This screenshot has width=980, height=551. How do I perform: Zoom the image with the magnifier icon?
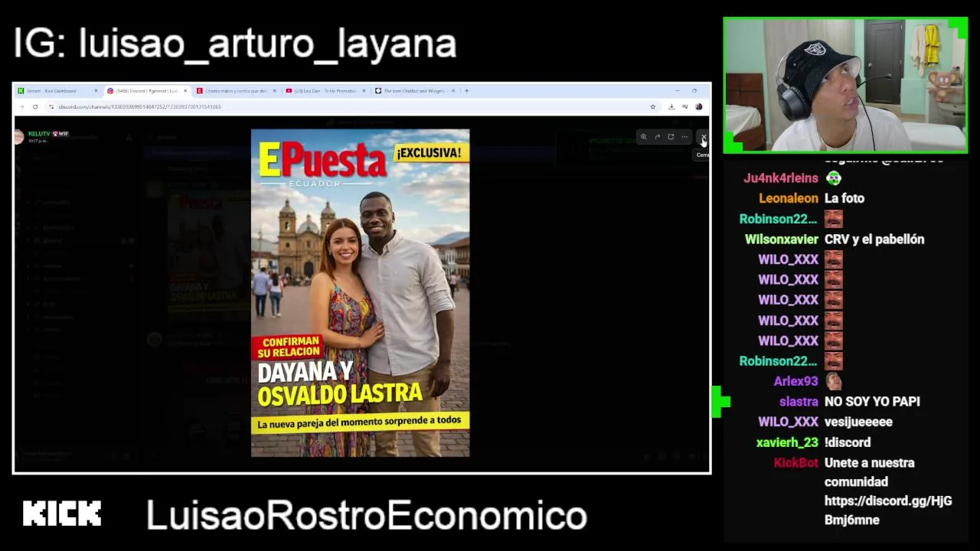coord(644,137)
